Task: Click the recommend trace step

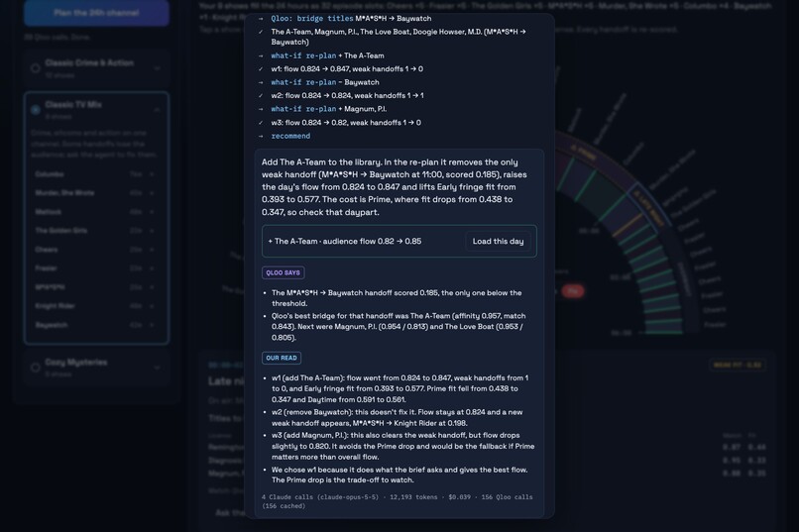Action: click(x=290, y=136)
